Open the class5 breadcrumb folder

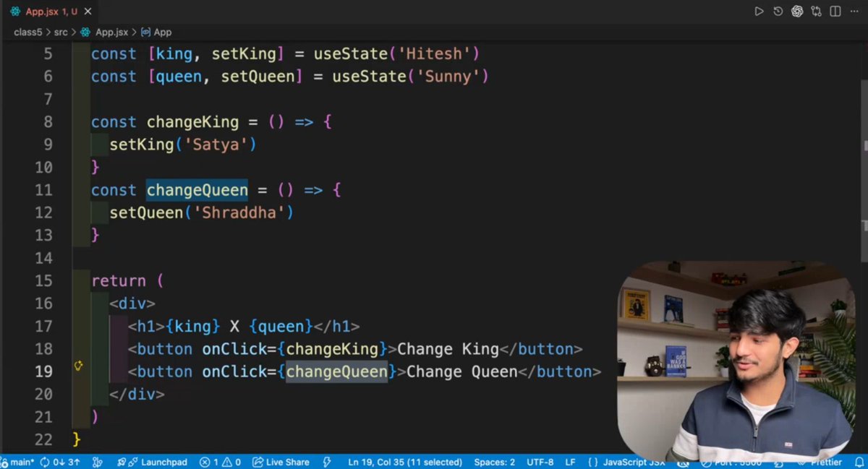pos(28,32)
